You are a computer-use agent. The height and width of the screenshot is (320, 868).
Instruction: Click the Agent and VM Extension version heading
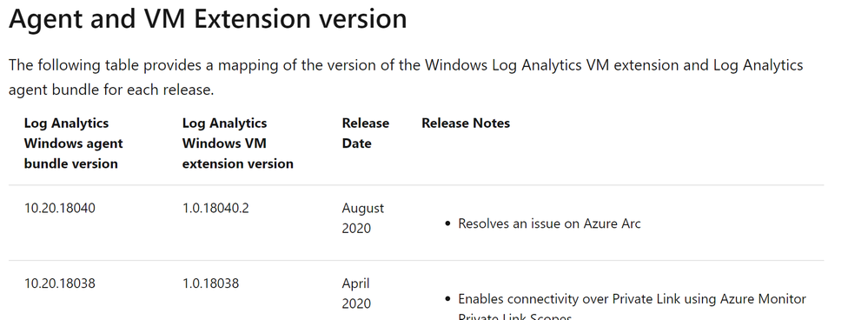[208, 19]
